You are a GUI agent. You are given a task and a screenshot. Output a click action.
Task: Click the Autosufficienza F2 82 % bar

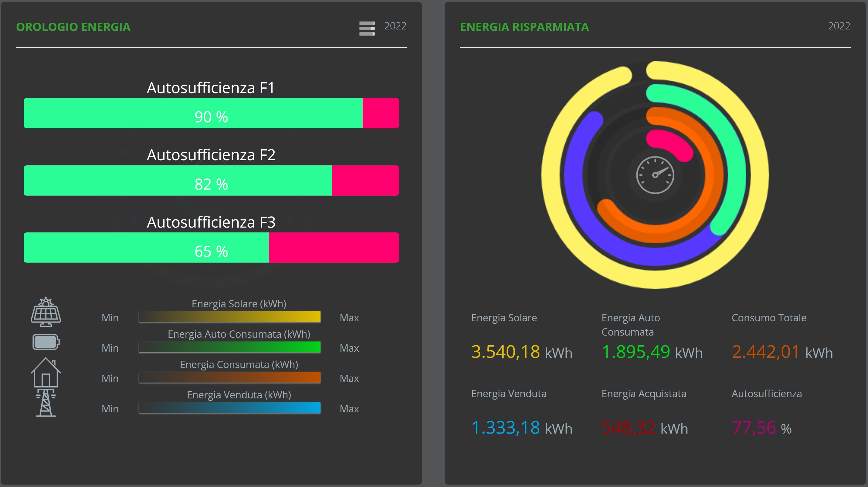(211, 181)
